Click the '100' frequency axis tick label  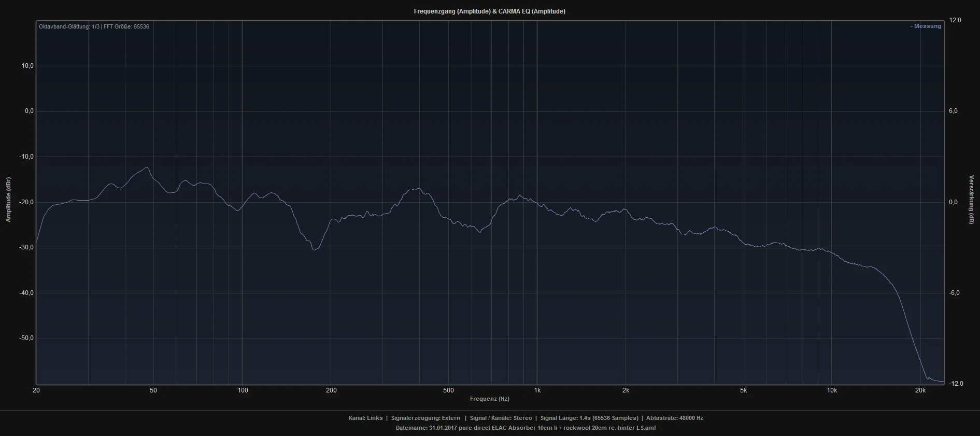coord(243,390)
